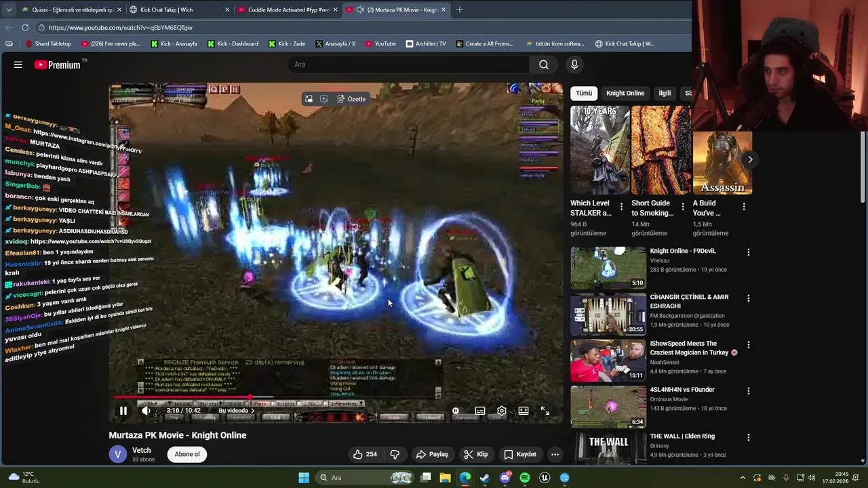
Task: Open options for 'CİHANGİR ÇETİNEL & AMIR' video
Action: click(x=749, y=298)
